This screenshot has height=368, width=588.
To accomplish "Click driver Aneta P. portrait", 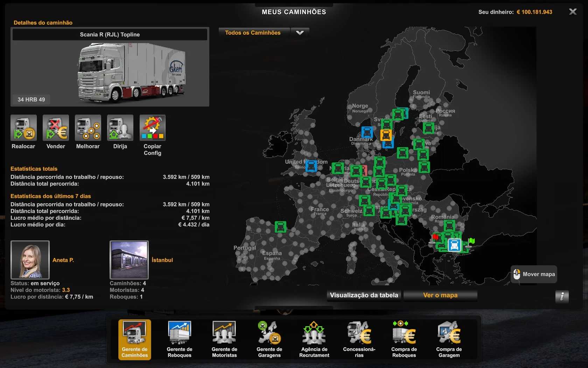I will 30,260.
